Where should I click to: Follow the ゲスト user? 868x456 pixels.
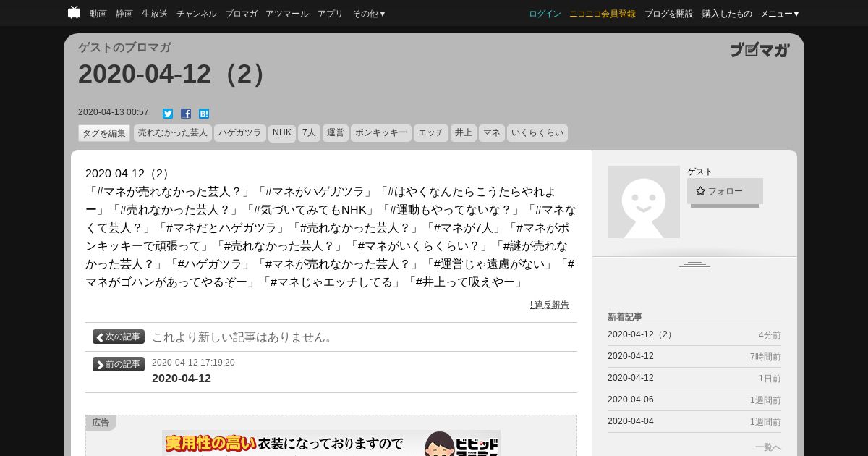[x=725, y=191]
